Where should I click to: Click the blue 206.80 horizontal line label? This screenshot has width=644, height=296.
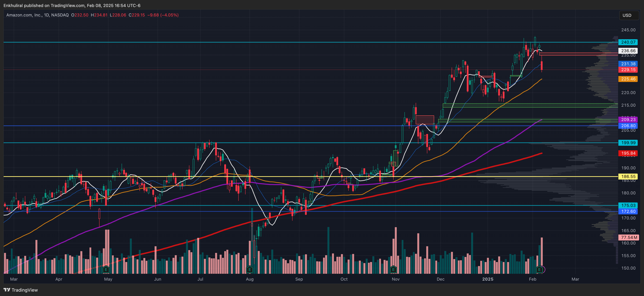(628, 126)
